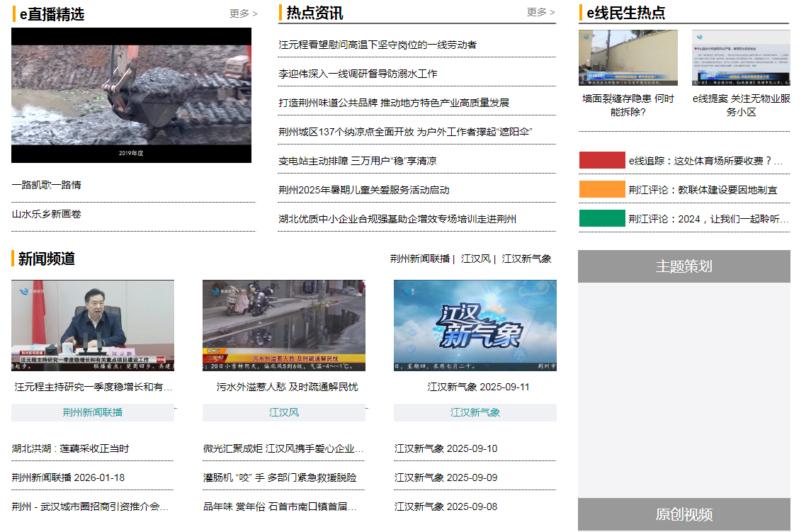Open the 江汉新气象 weather show thumbnail
The height and width of the screenshot is (532, 811).
[x=475, y=325]
